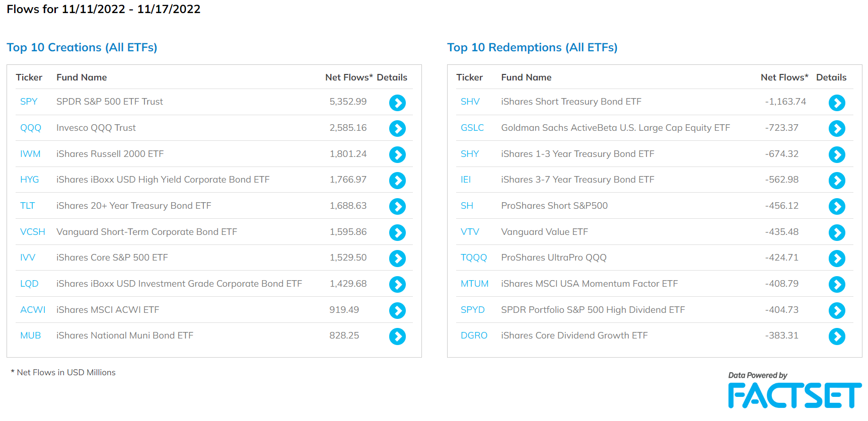Select fund name Vanguard Short-Term Corporate Bond ETF
Viewport: 868px width, 421px height.
[147, 232]
